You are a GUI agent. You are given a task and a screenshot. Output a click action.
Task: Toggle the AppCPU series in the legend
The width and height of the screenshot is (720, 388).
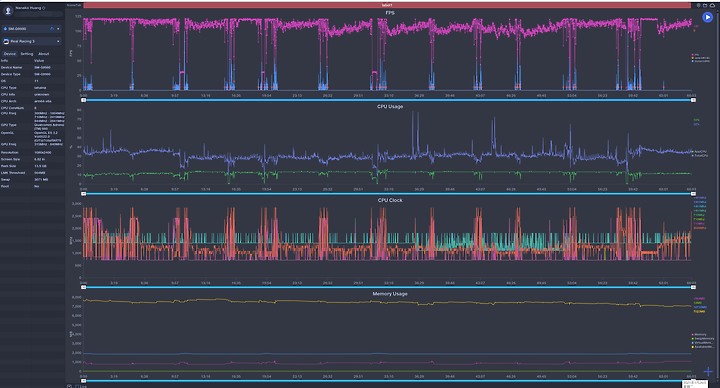[x=700, y=152]
